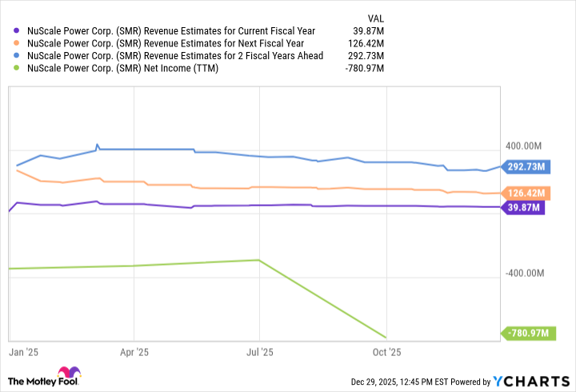Click the Oct '25 axis marker

386,351
